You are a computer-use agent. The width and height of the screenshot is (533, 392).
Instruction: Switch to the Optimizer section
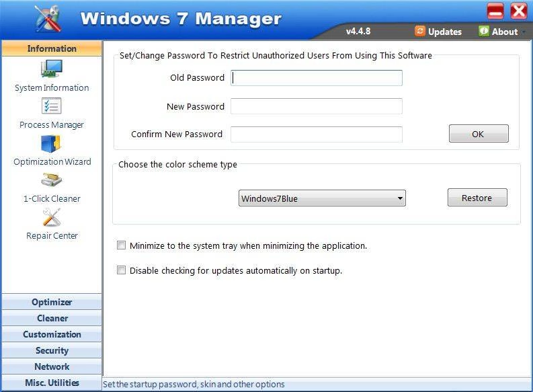click(52, 302)
